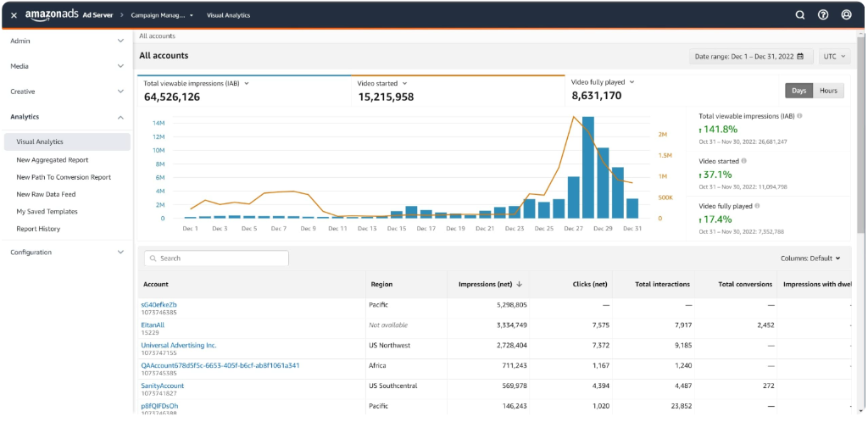Screen dimensions: 868x422
Task: Click the 2,452 total conversions cell
Action: point(764,325)
